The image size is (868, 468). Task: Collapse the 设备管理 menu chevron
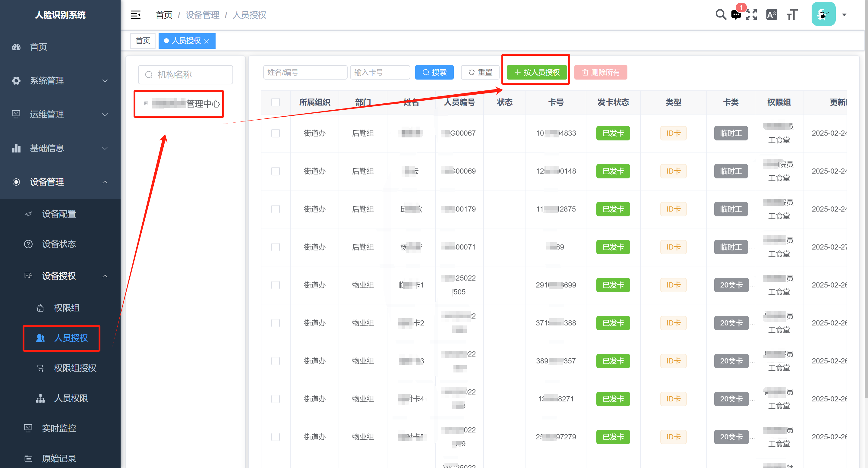click(105, 182)
